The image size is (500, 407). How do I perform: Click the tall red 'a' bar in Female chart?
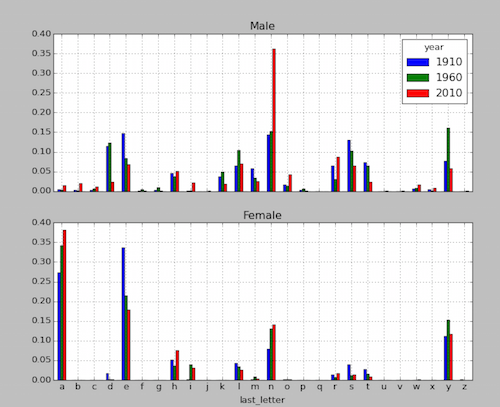[64, 305]
